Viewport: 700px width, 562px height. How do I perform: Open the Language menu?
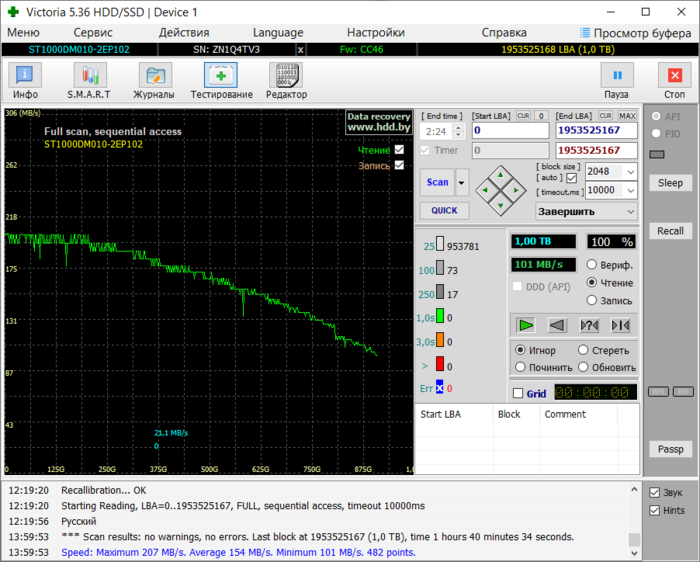coord(278,32)
